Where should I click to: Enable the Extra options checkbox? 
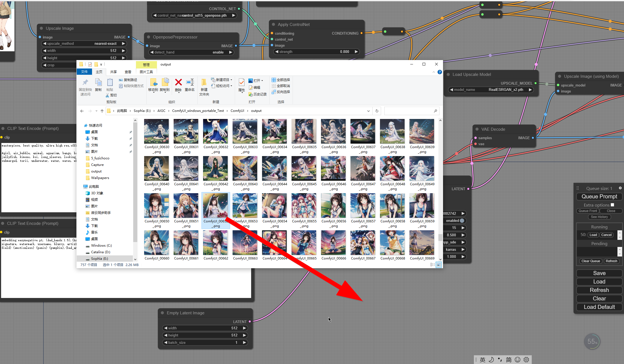612,205
